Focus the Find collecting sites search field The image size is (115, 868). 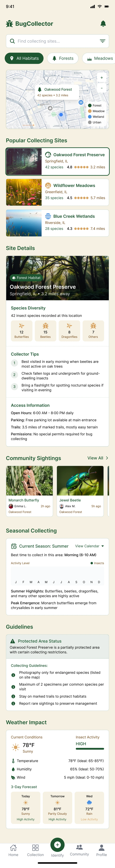54,41
